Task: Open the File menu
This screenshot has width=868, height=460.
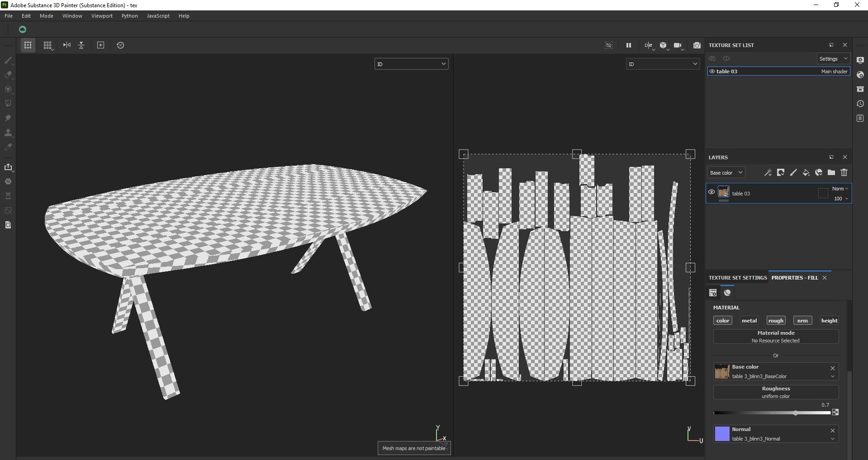Action: (x=9, y=16)
